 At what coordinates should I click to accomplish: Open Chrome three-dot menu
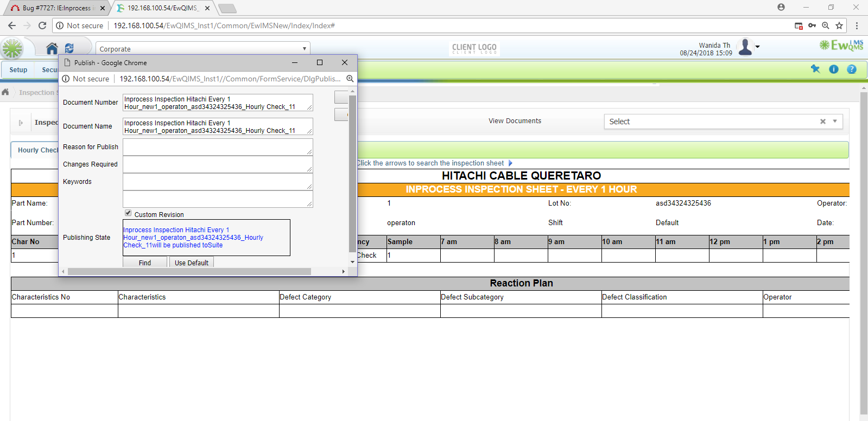(857, 25)
